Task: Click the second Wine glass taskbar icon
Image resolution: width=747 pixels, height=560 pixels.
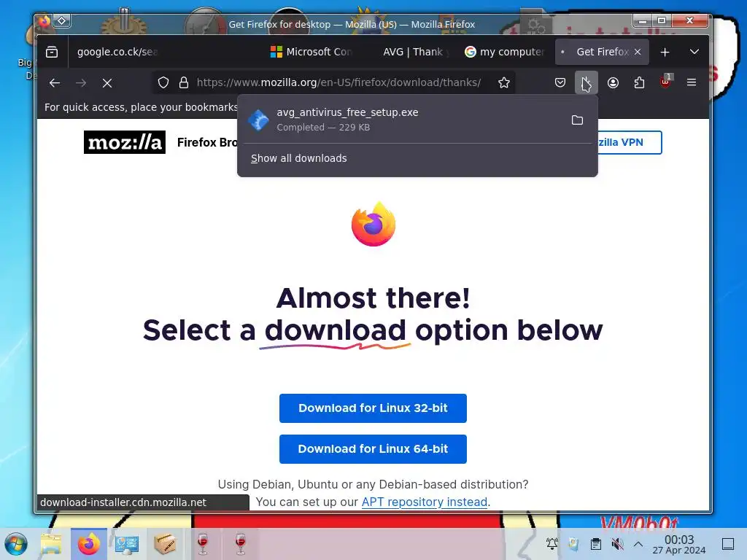Action: coord(241,544)
